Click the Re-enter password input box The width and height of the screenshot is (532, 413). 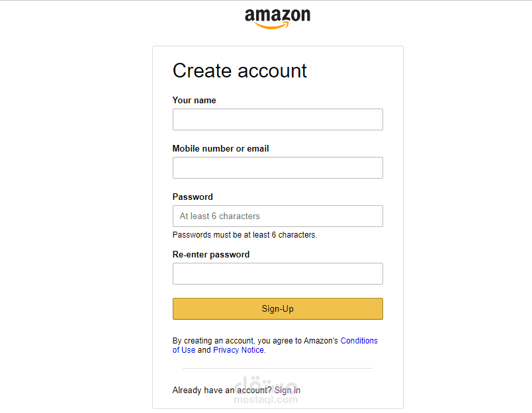(x=277, y=274)
